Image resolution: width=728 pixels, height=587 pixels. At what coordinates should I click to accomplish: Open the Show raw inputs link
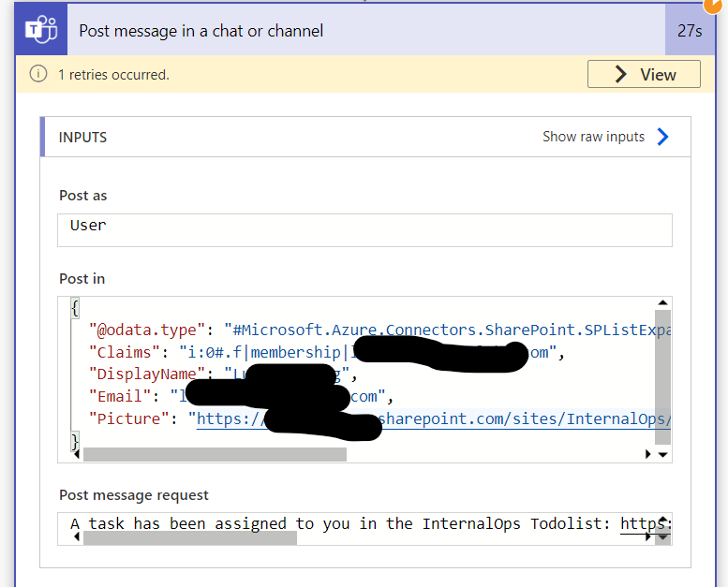tap(593, 137)
